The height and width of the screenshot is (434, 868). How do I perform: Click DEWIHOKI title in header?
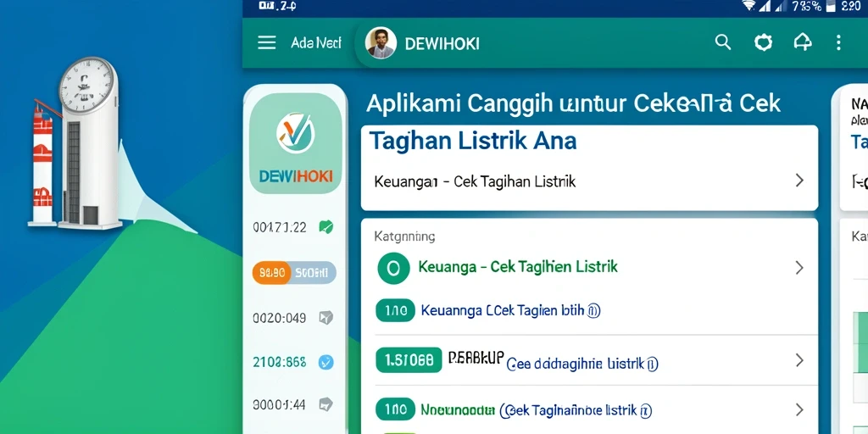[x=442, y=44]
